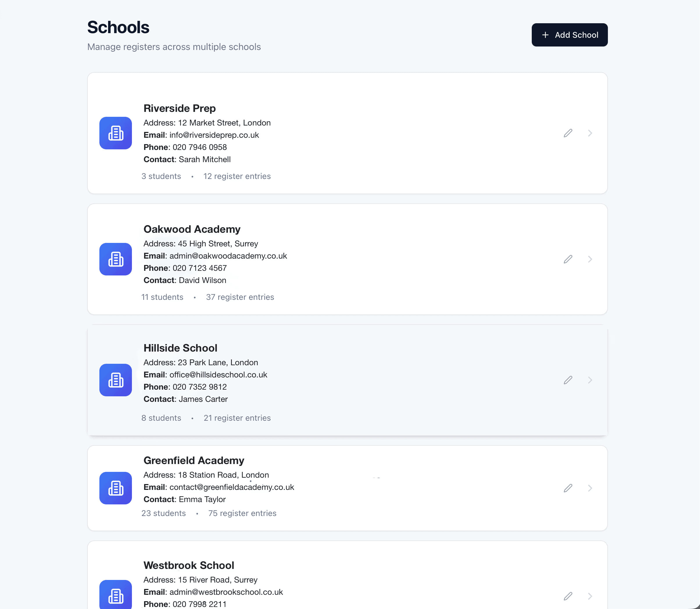Expand Oakwood Academy using the right chevron

590,259
